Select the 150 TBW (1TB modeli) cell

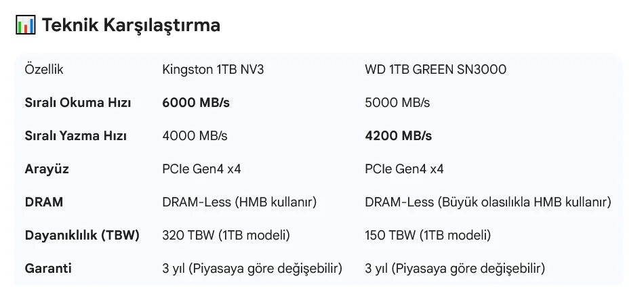(428, 236)
